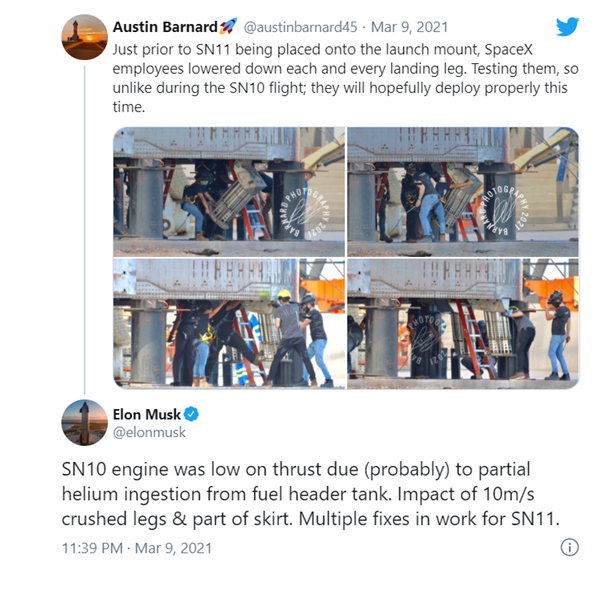595x589 pixels.
Task: Click Elon Musk's rocket profile picture
Action: 85,422
